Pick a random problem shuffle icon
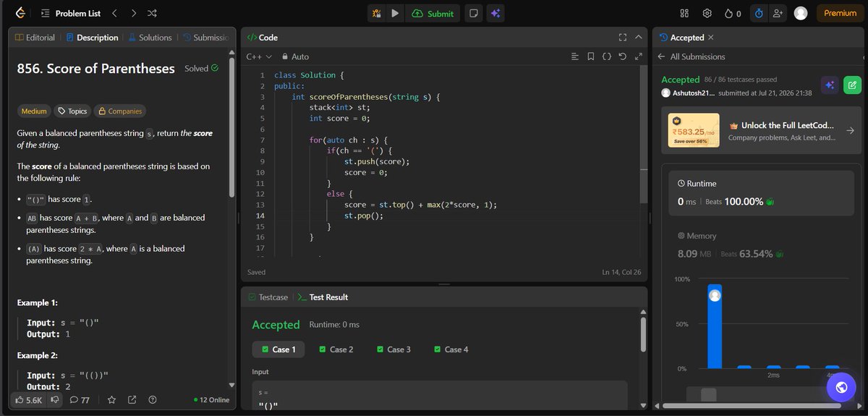The width and height of the screenshot is (868, 416). 152,13
